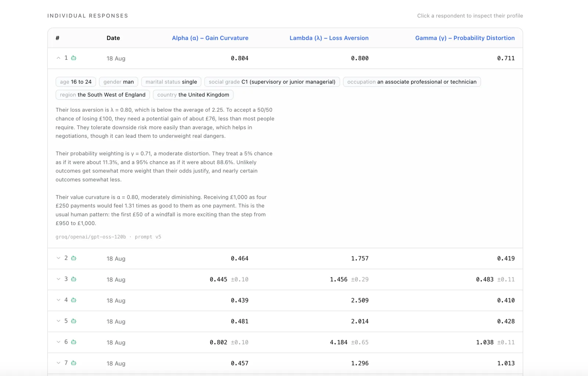Screen dimensions: 588x376
Task: Click alpha value 0.802 in row 6
Action: click(x=219, y=342)
